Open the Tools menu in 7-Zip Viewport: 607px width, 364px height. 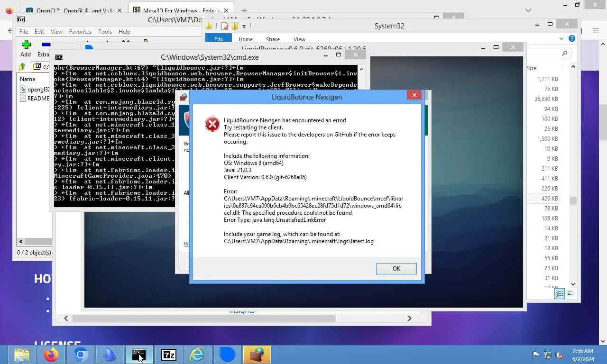105,32
